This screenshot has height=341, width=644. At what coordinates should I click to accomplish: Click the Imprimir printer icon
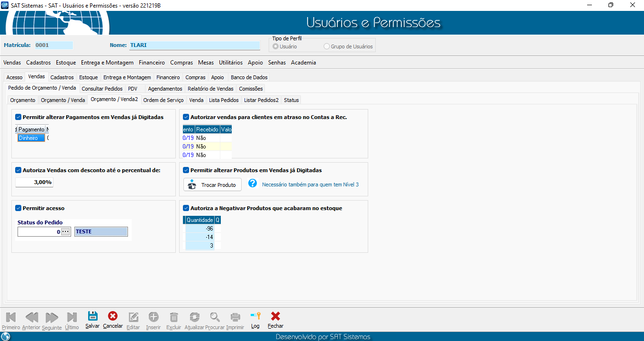[235, 317]
